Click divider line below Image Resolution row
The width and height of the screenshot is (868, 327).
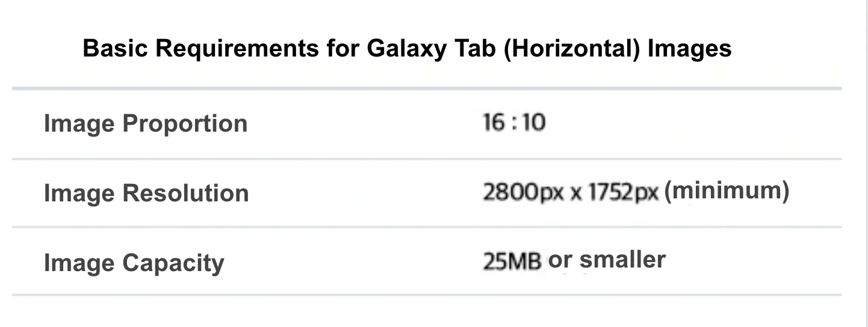tap(427, 227)
